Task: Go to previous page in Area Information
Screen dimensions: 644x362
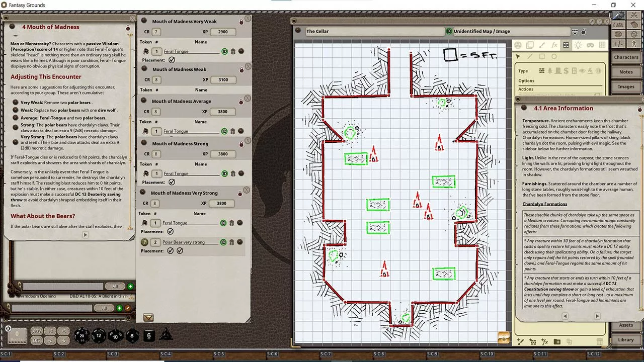Action: (x=565, y=316)
